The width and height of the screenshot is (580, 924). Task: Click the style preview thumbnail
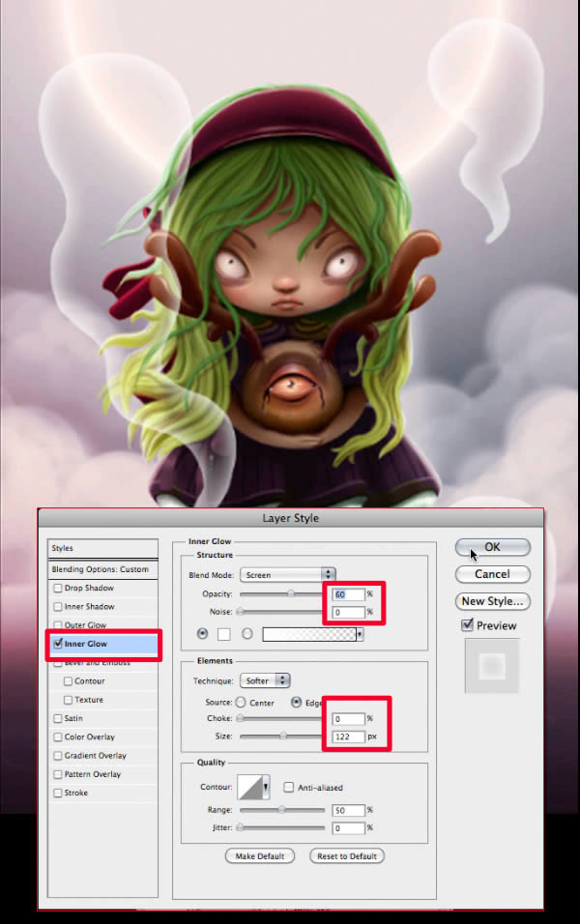click(492, 666)
